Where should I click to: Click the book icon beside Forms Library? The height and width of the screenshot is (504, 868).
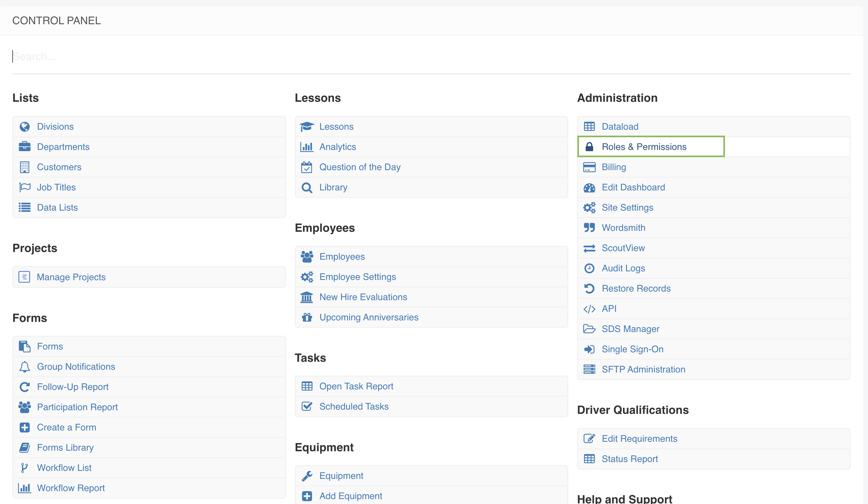[25, 448]
